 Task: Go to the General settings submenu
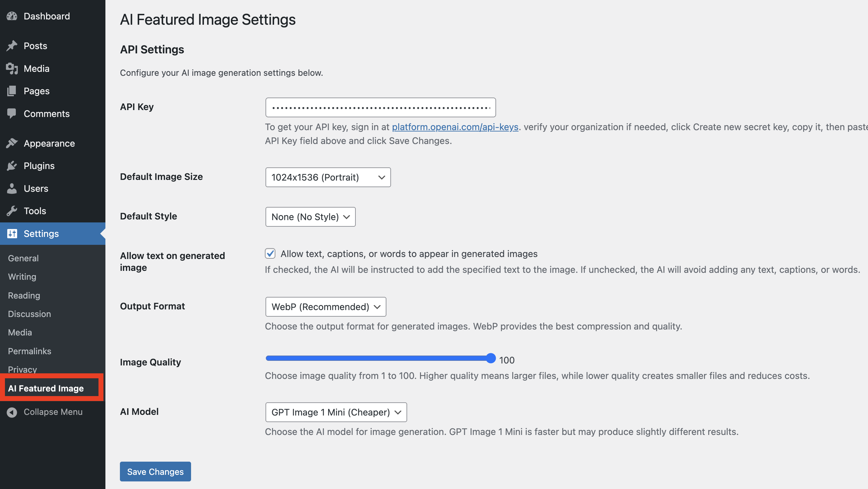23,258
